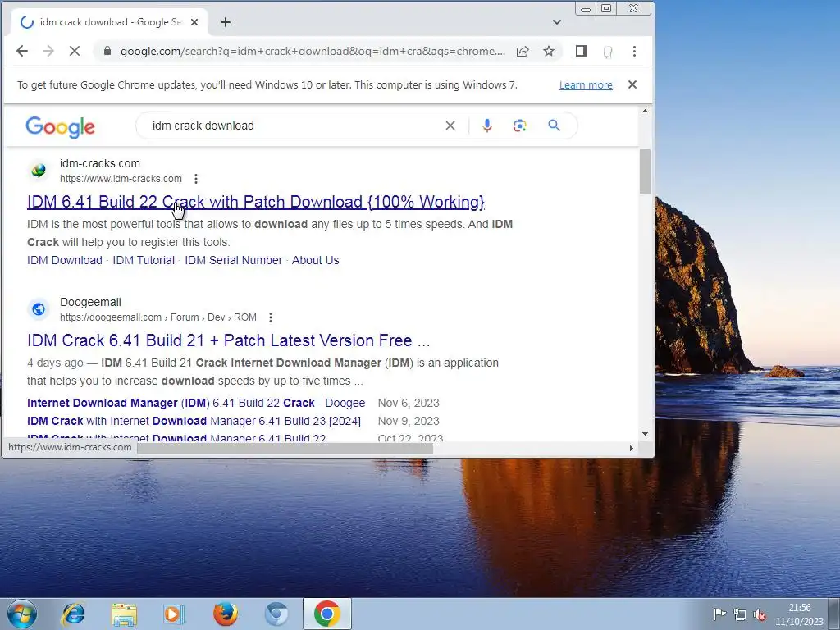Click the Google logo
840x630 pixels.
click(x=60, y=127)
